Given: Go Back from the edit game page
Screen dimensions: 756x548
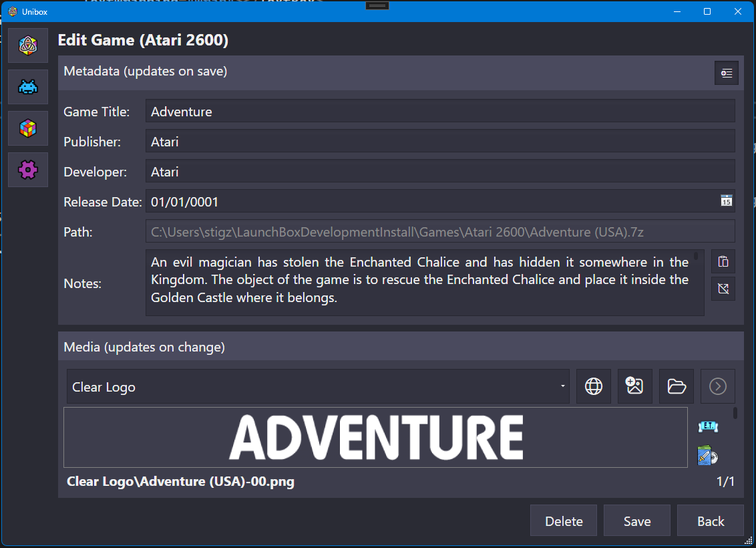Looking at the screenshot, I should tap(710, 521).
